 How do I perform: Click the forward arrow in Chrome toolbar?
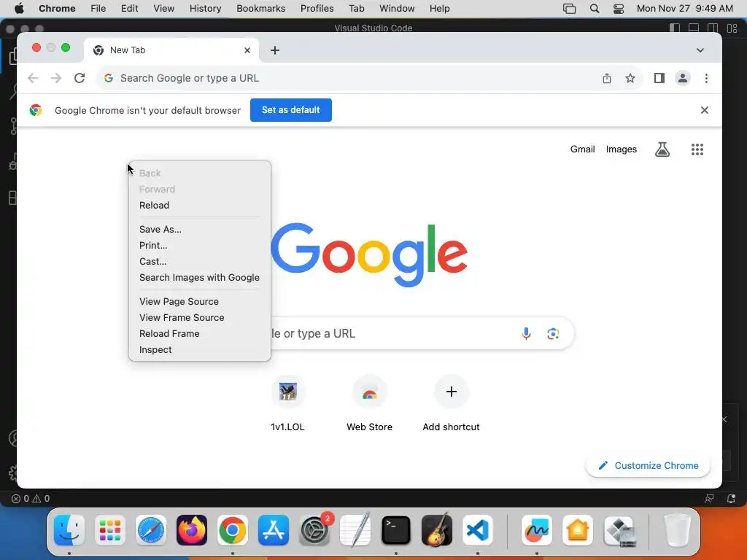tap(56, 78)
